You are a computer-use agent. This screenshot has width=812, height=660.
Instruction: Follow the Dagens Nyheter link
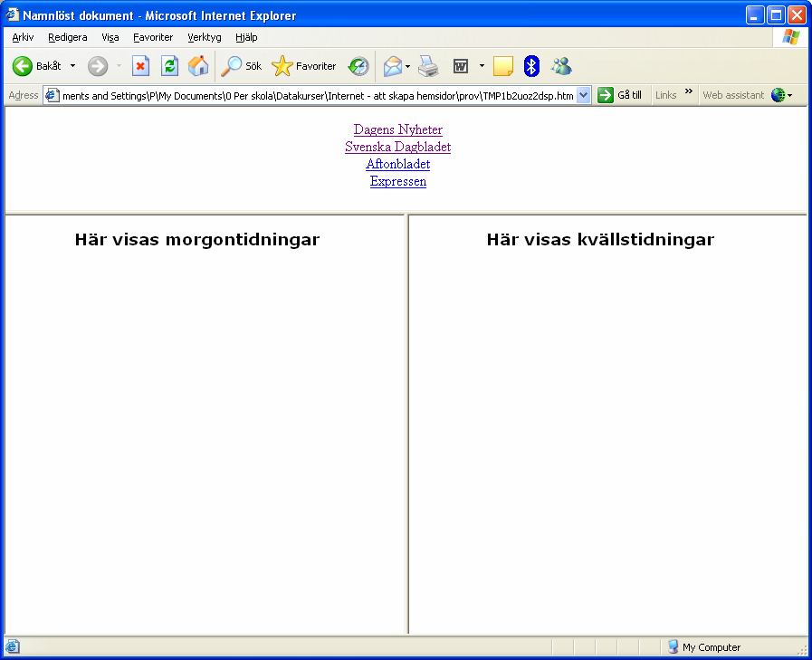(398, 129)
